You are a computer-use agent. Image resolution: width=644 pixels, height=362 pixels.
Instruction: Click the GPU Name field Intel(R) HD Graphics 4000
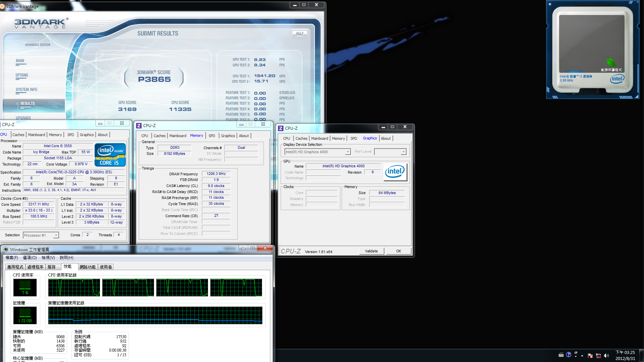[x=343, y=166]
